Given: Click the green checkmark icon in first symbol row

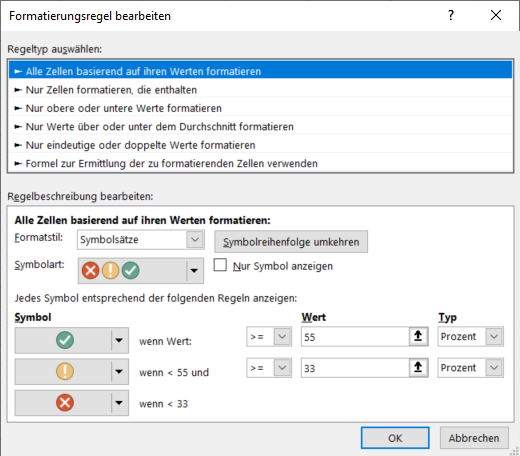Looking at the screenshot, I should 65,340.
